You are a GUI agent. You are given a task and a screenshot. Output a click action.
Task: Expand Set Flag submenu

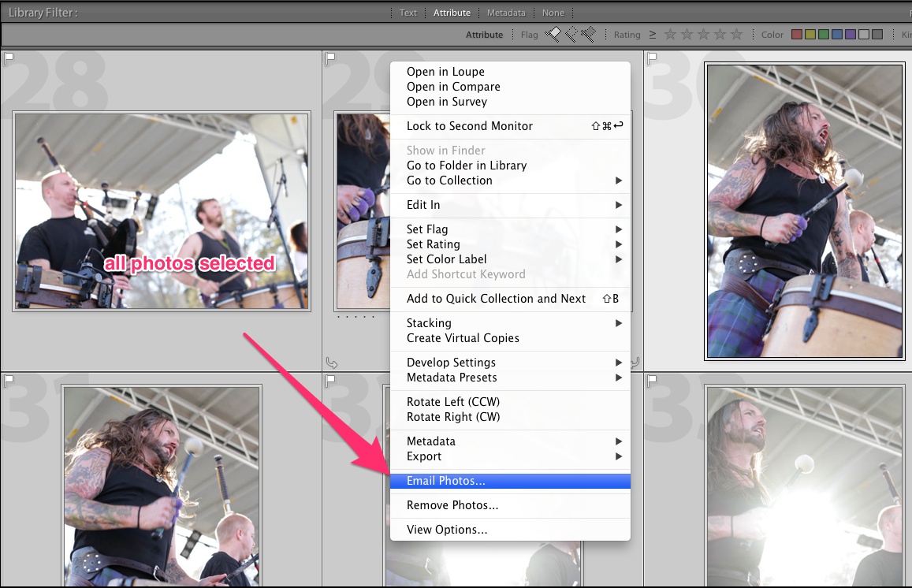[510, 229]
